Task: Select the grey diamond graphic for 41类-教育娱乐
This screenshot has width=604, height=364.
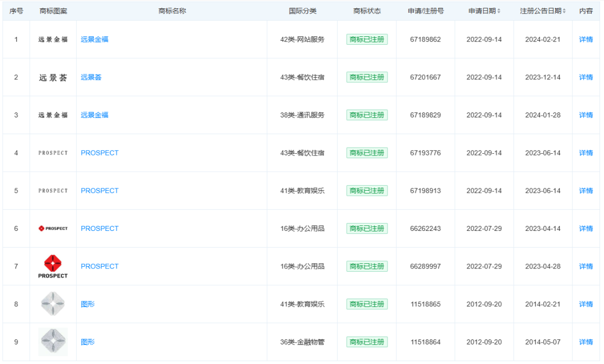Action: pos(53,304)
